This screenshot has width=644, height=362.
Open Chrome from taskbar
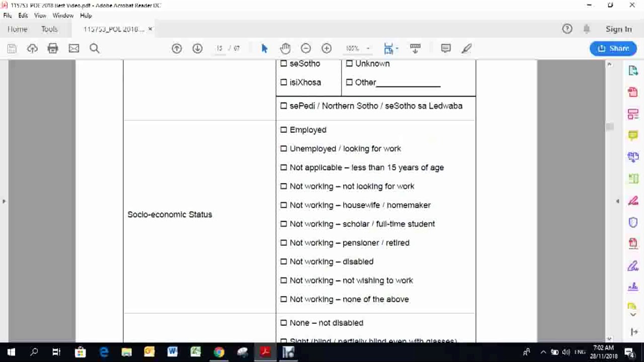click(219, 352)
